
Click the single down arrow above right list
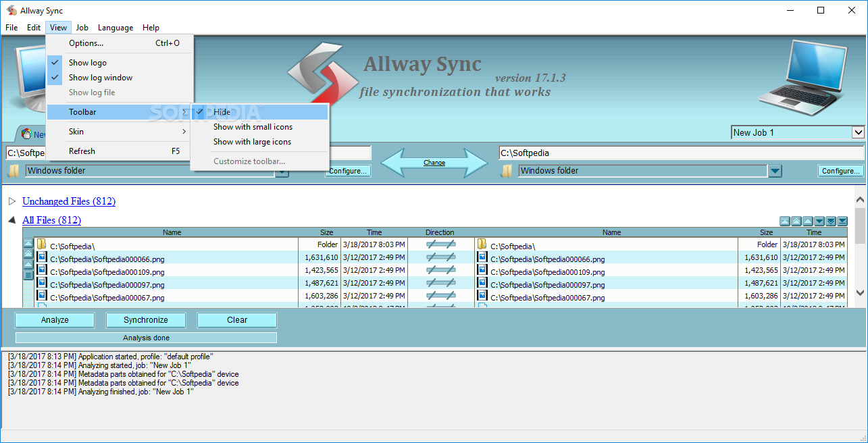coord(819,221)
